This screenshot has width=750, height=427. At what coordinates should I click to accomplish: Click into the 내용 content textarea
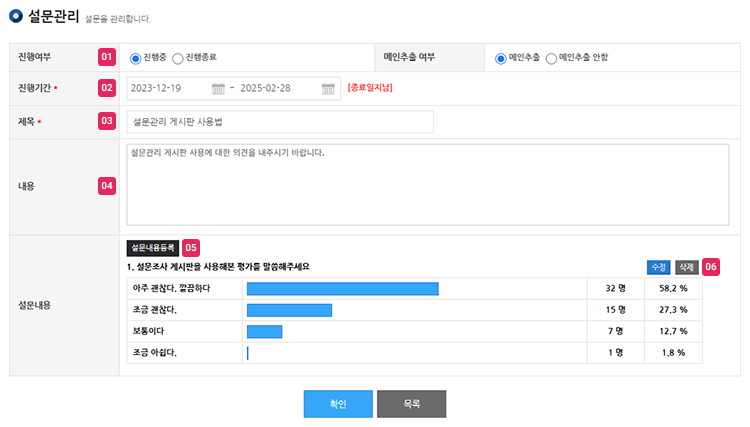(428, 185)
